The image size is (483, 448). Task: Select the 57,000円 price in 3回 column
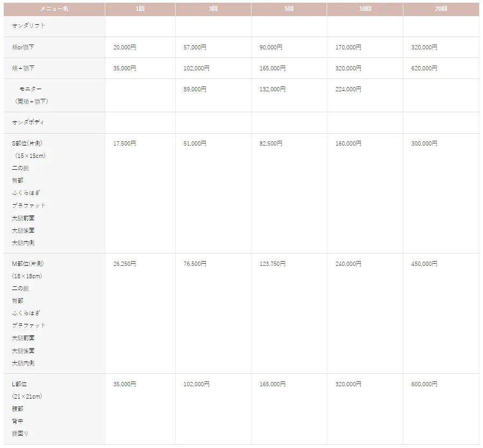tap(195, 47)
